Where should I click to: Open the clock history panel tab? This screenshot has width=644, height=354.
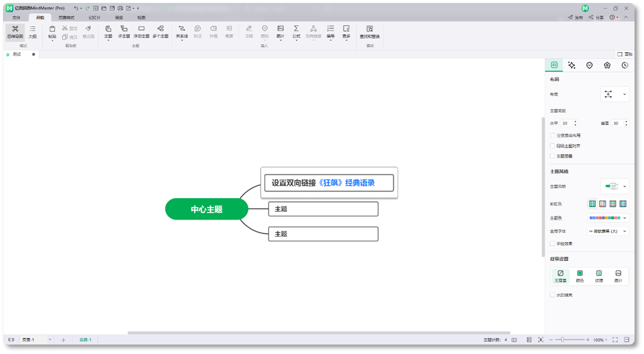pos(625,65)
